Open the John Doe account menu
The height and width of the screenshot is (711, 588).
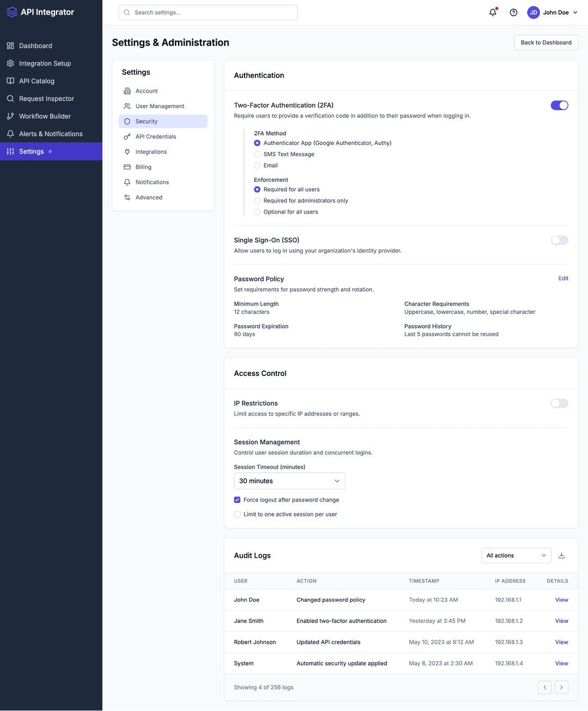tap(552, 12)
